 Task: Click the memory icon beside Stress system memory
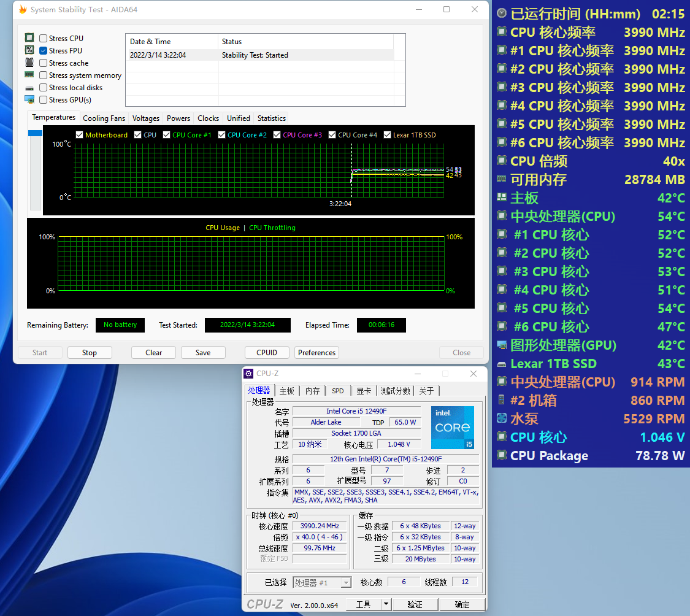click(29, 75)
